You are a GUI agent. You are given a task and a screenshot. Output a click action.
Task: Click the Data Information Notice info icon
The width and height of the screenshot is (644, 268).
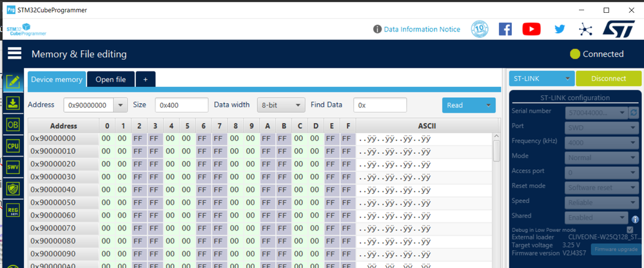377,29
